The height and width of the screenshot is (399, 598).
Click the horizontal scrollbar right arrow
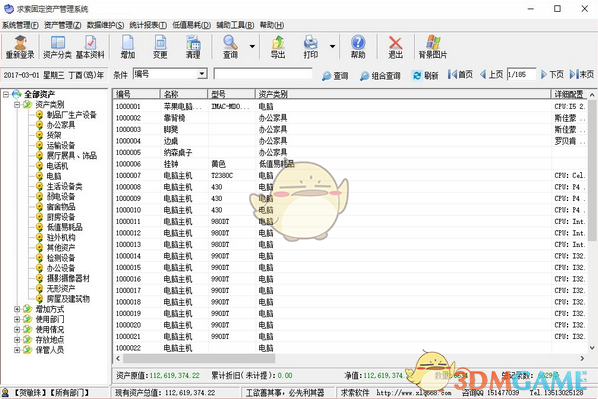coord(582,359)
